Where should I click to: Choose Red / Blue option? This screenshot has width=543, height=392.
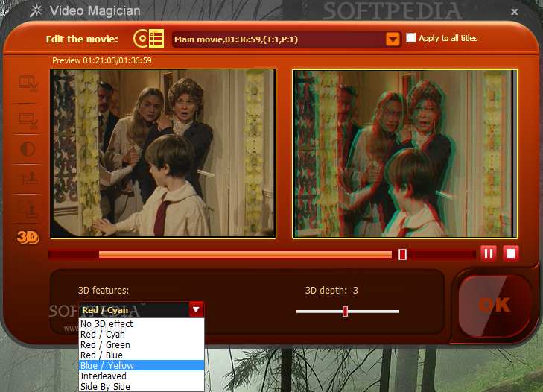pyautogui.click(x=142, y=355)
